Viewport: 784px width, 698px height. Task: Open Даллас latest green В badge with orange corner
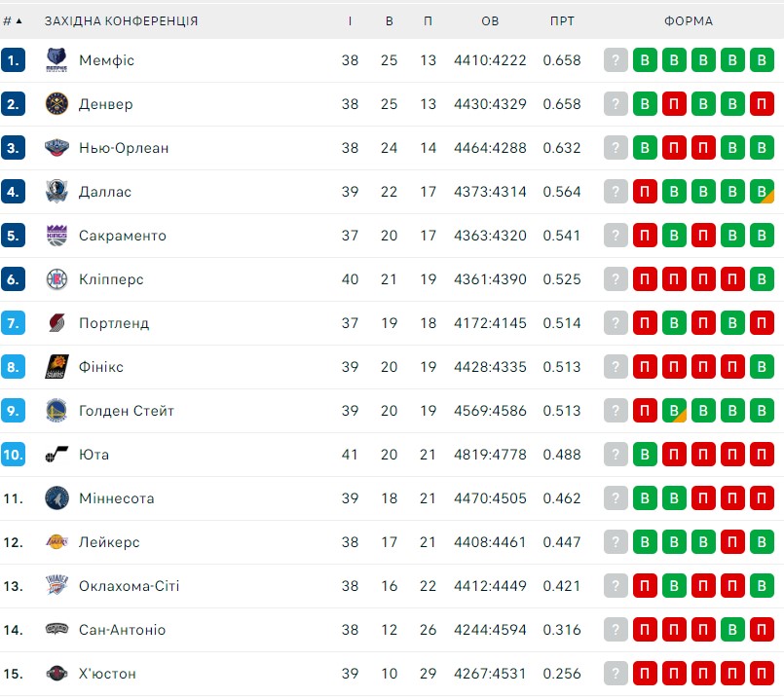pyautogui.click(x=762, y=192)
